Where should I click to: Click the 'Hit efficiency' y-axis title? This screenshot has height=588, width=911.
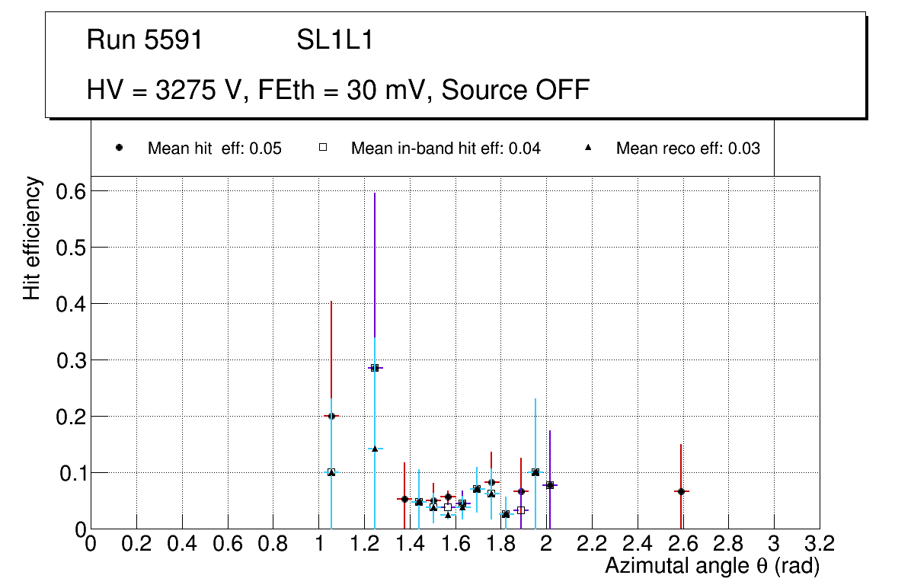pyautogui.click(x=31, y=238)
